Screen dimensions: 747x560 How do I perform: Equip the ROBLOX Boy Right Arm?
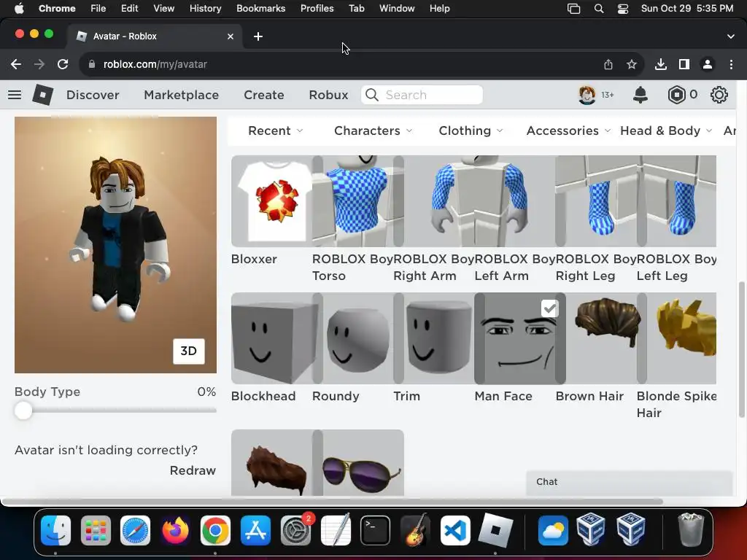click(x=434, y=201)
